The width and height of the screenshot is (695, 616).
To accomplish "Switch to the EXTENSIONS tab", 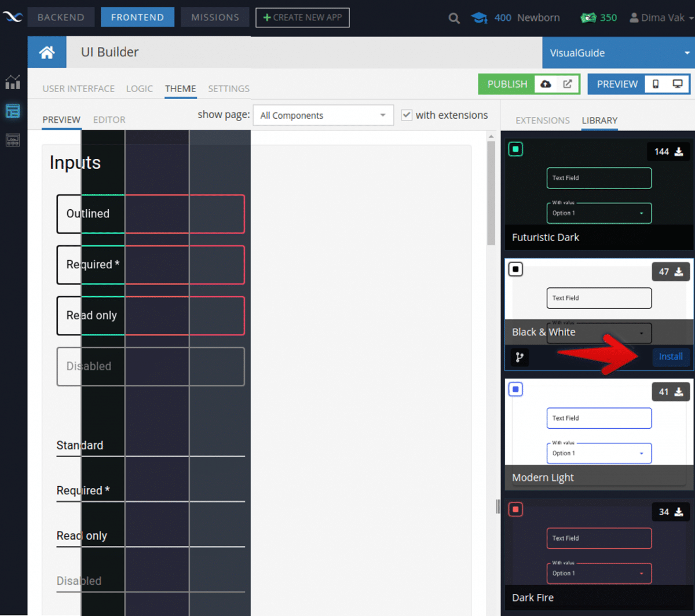I will point(542,121).
